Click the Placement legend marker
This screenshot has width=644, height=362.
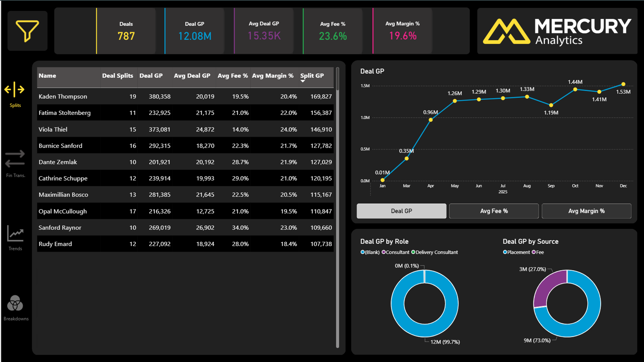coord(505,252)
